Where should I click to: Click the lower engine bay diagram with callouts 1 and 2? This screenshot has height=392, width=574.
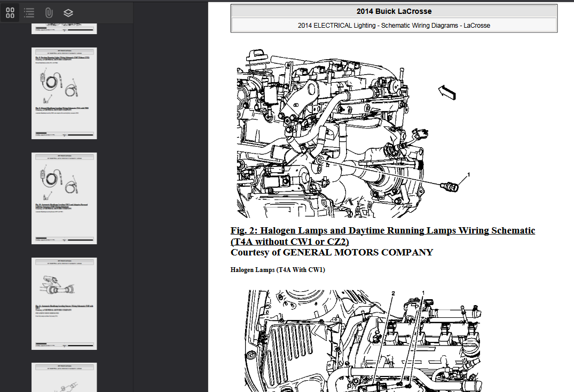(364, 341)
